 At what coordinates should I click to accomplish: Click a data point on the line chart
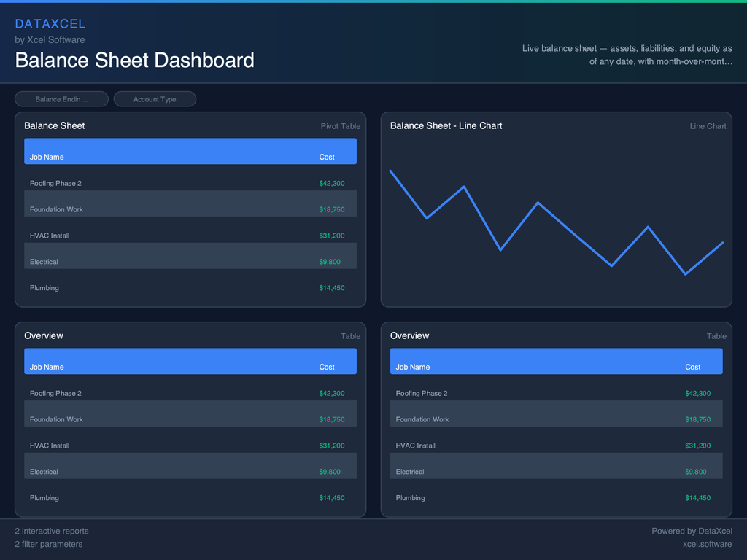pyautogui.click(x=465, y=187)
